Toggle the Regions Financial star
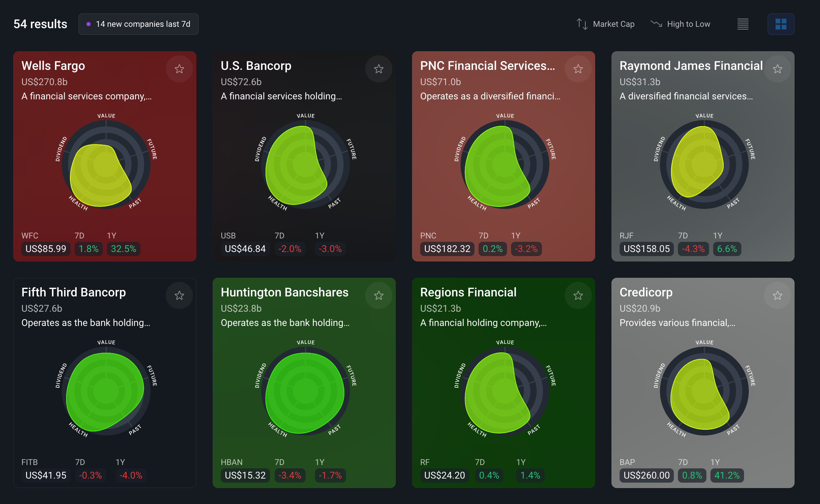The height and width of the screenshot is (504, 820). coord(578,295)
